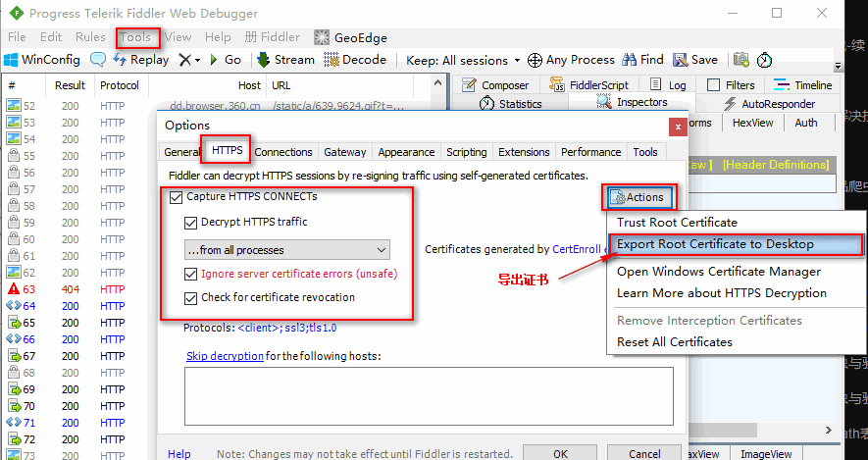Click OK in the Options dialog

tap(560, 453)
